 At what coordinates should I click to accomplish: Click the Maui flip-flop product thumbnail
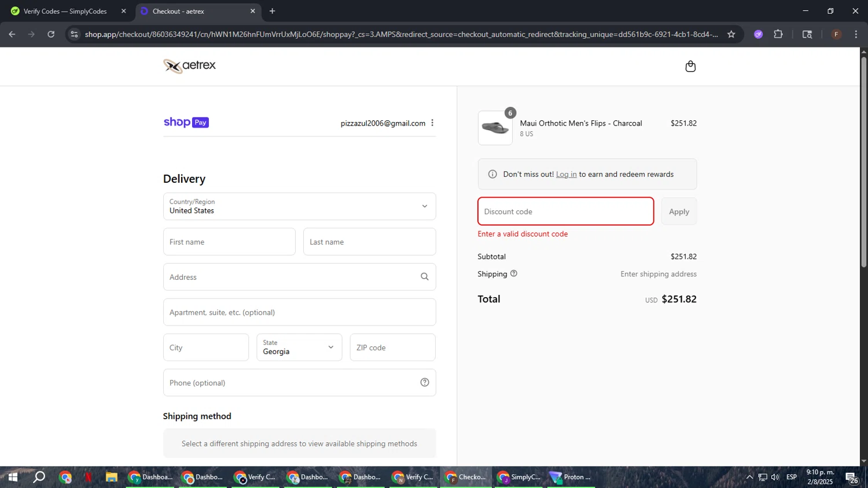[x=495, y=128]
